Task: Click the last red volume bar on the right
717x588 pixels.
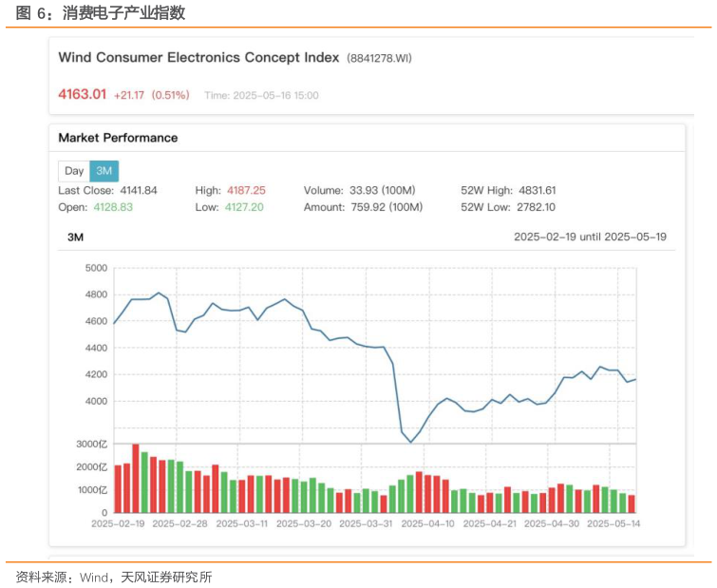Action: [x=632, y=503]
